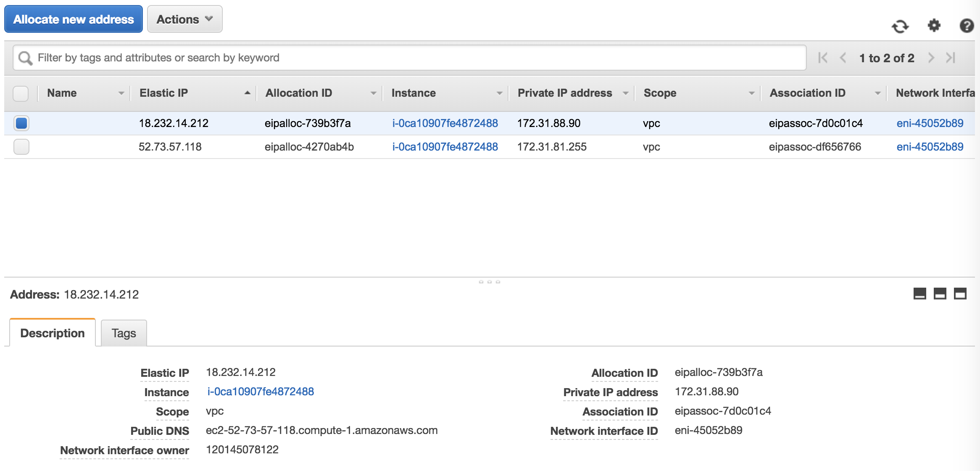Click Allocate new address button
This screenshot has width=980, height=471.
pos(74,19)
